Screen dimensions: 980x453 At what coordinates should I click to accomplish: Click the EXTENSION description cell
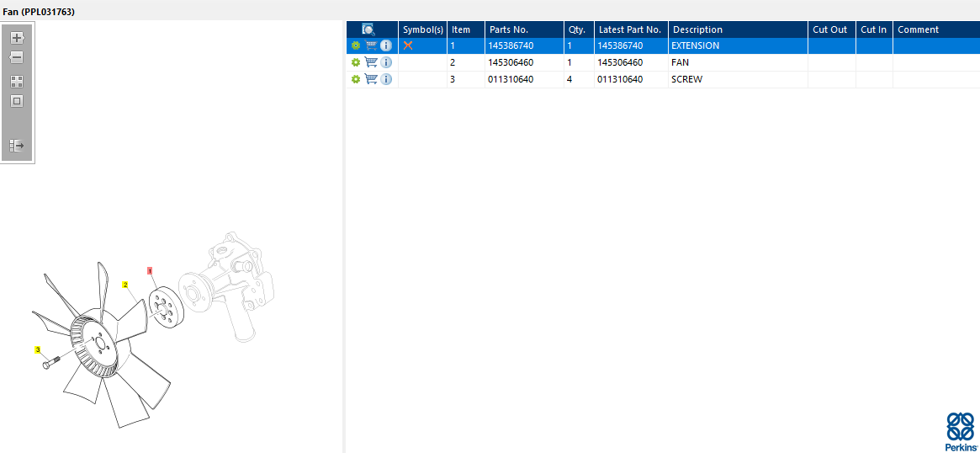tap(738, 45)
